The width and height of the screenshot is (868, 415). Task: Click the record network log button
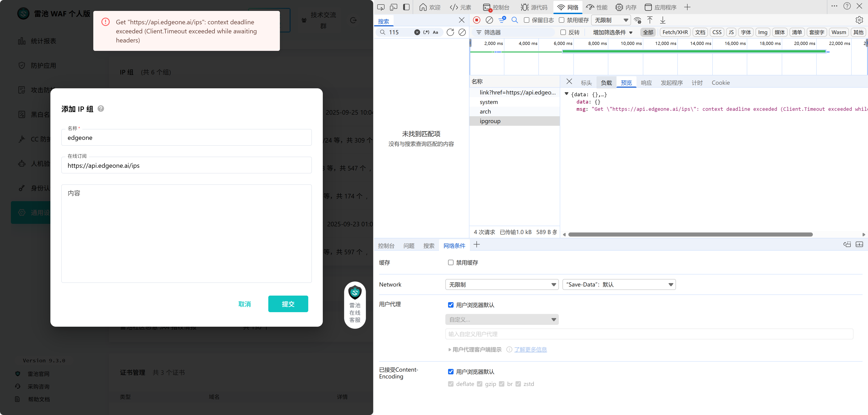(x=476, y=20)
